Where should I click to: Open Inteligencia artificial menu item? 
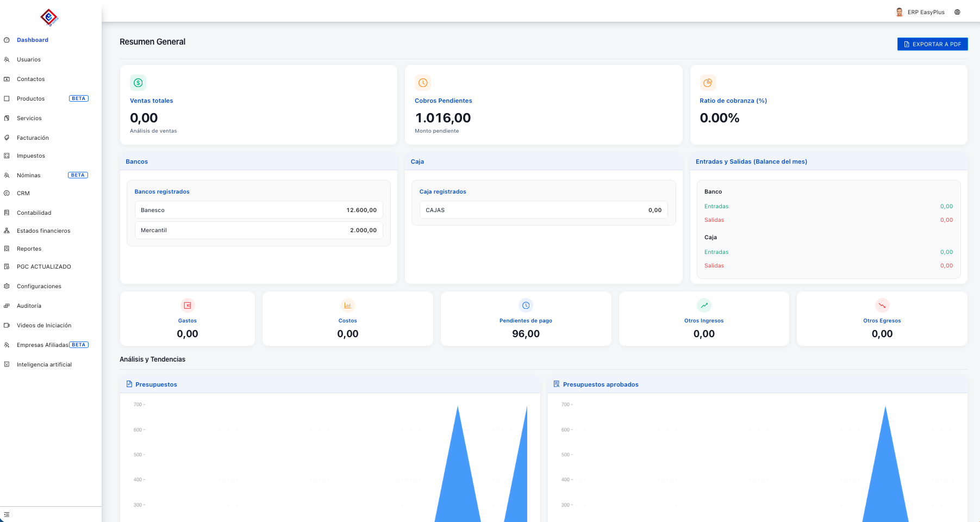[x=44, y=365]
